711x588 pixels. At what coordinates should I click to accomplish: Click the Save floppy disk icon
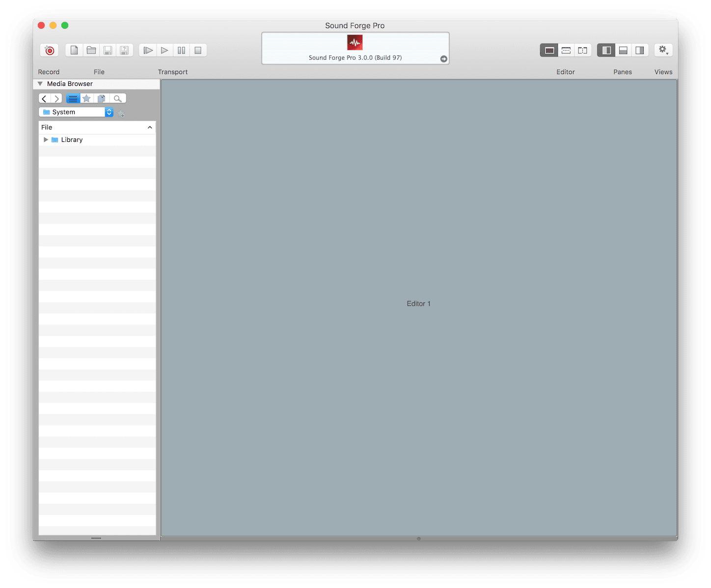tap(108, 50)
